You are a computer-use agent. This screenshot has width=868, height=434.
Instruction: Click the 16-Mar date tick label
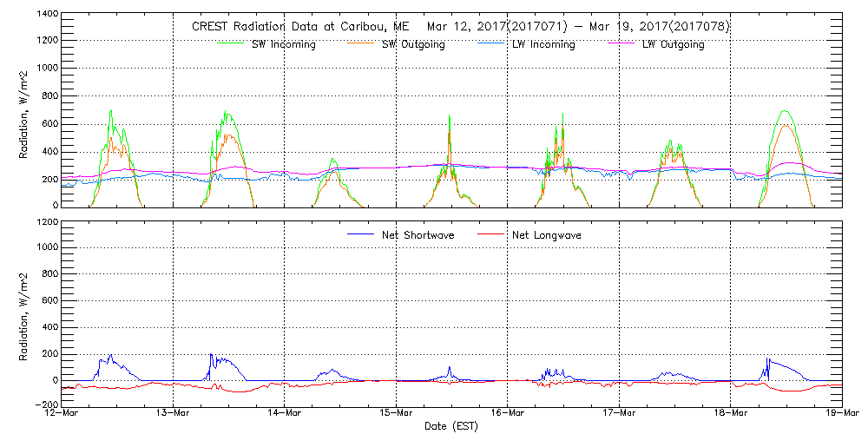coord(508,414)
